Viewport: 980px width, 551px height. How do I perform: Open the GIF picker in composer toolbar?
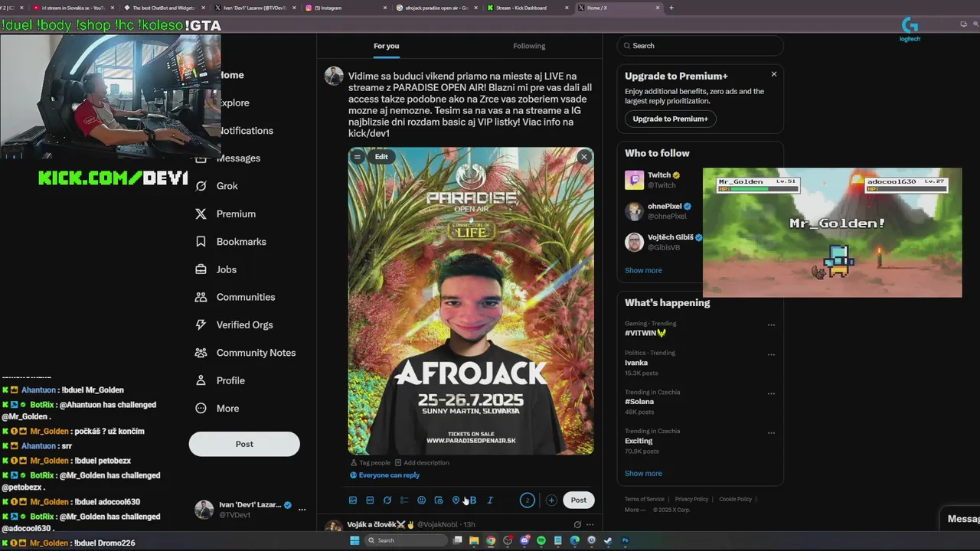click(370, 500)
